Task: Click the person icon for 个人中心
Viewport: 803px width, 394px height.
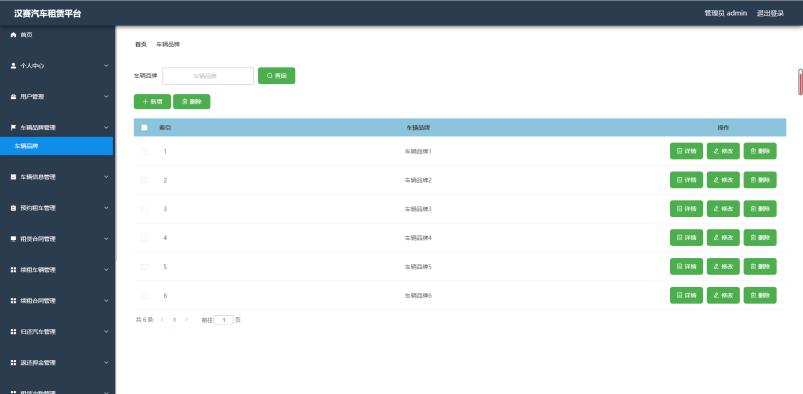Action: [x=14, y=66]
